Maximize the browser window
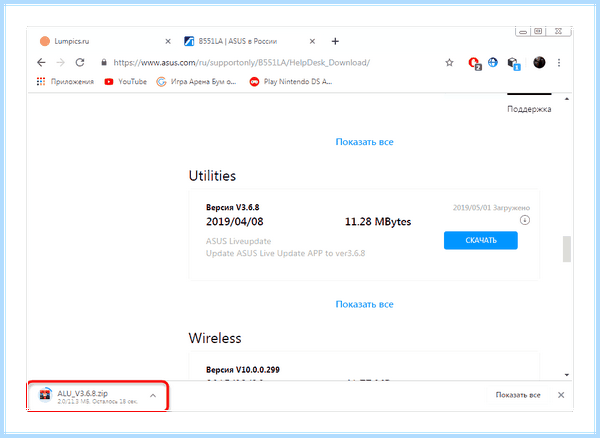Screen dimensions: 600x438 538,31
